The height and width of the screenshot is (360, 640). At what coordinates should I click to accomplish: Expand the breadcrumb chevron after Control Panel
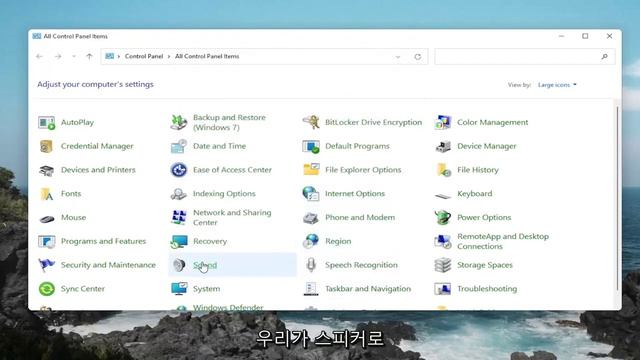169,56
